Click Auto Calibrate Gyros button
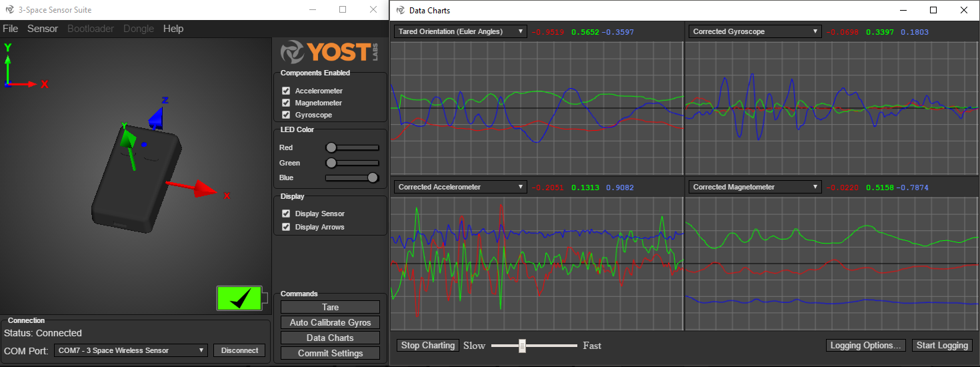 (x=330, y=322)
